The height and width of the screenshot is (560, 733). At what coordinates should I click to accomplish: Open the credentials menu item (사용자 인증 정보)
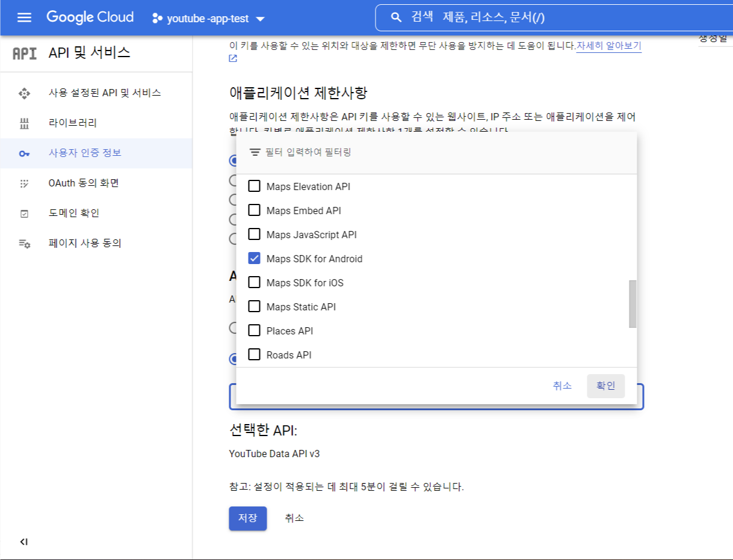click(96, 153)
